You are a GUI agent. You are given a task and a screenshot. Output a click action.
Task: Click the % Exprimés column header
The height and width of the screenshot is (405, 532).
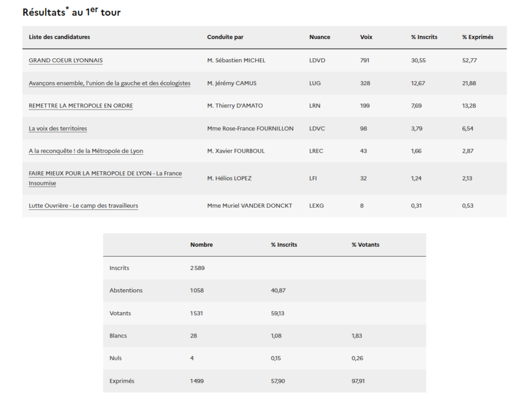477,37
